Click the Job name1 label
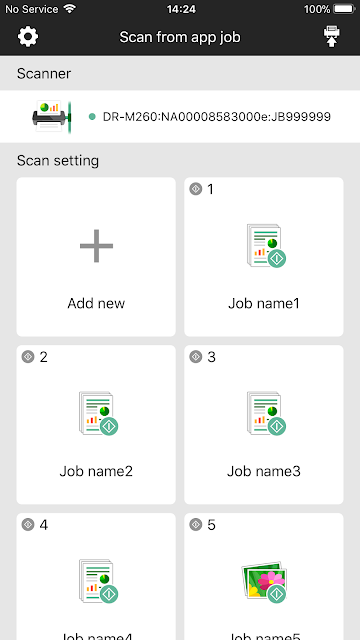This screenshot has height=640, width=360. point(264,303)
